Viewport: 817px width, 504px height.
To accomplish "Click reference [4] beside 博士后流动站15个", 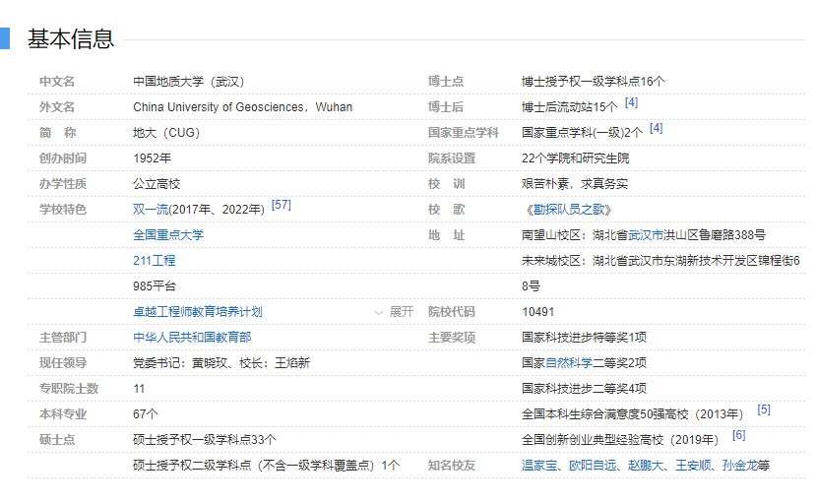I will [631, 102].
